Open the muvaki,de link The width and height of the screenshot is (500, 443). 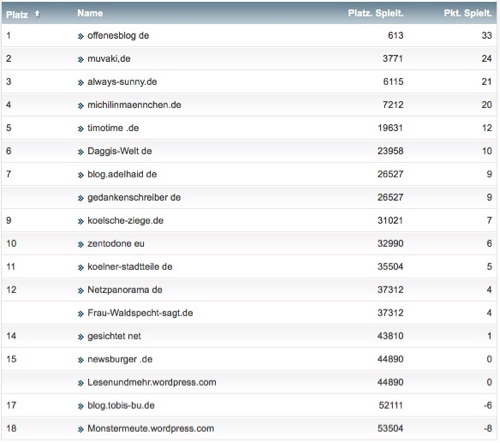click(x=109, y=59)
